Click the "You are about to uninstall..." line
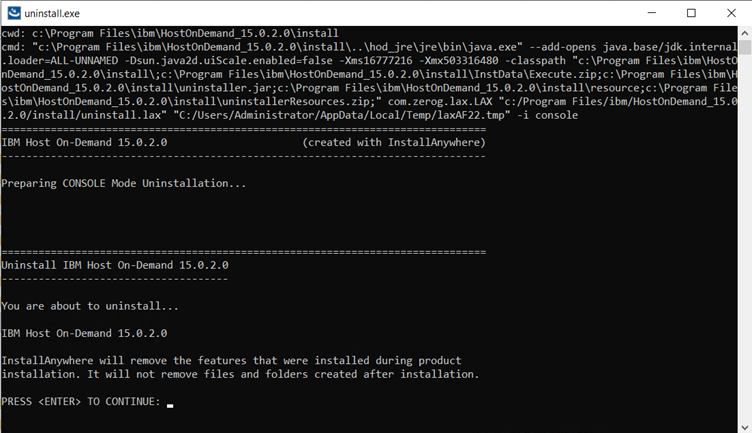Viewport: 752px width, 433px height. click(90, 306)
